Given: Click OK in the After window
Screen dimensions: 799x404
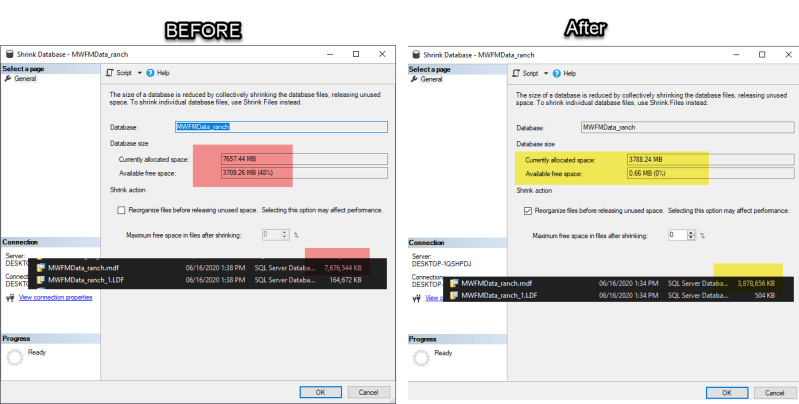Looking at the screenshot, I should click(727, 393).
